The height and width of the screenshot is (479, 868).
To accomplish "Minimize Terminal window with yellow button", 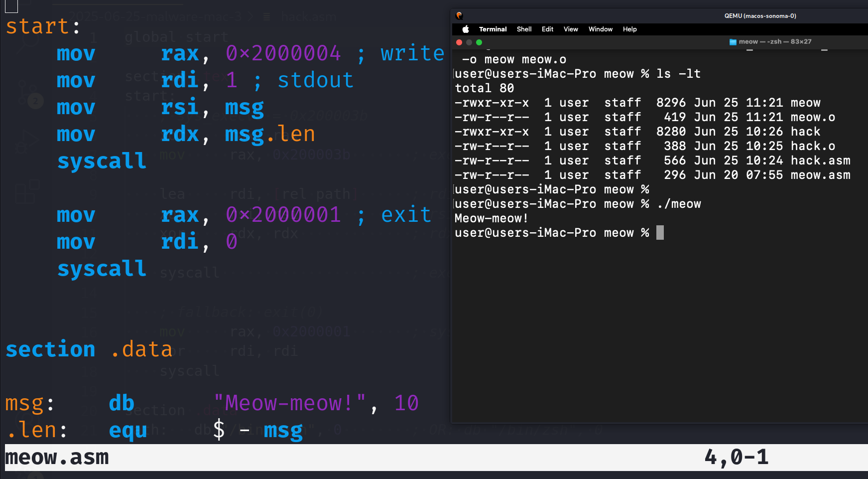I will pos(469,42).
